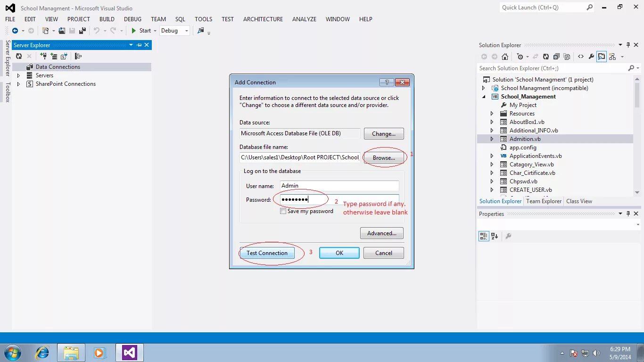This screenshot has height=362, width=644.
Task: Toggle Save my password checkbox
Action: [283, 211]
